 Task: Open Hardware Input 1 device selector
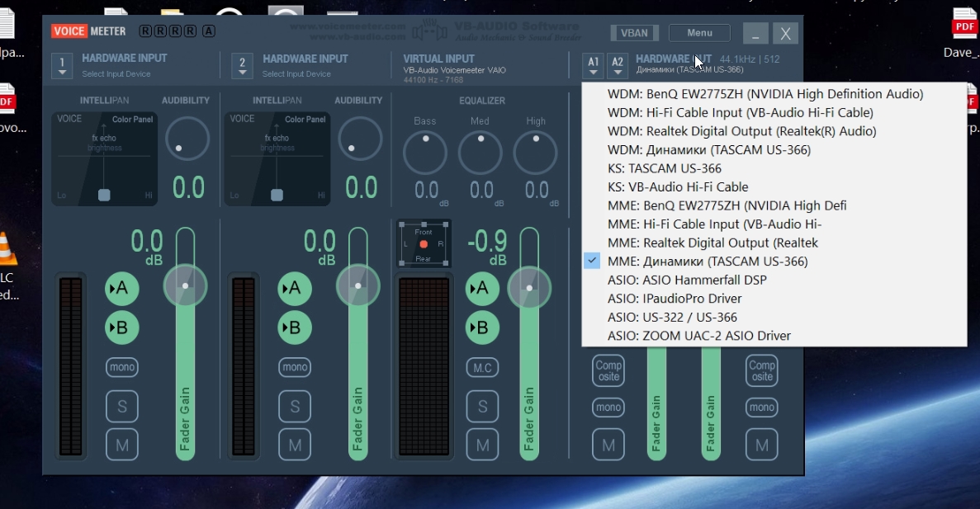point(62,65)
